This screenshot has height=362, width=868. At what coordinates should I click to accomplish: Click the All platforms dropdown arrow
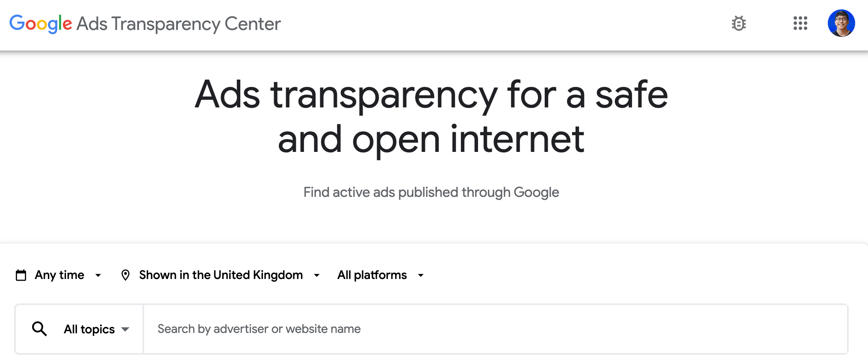(421, 275)
